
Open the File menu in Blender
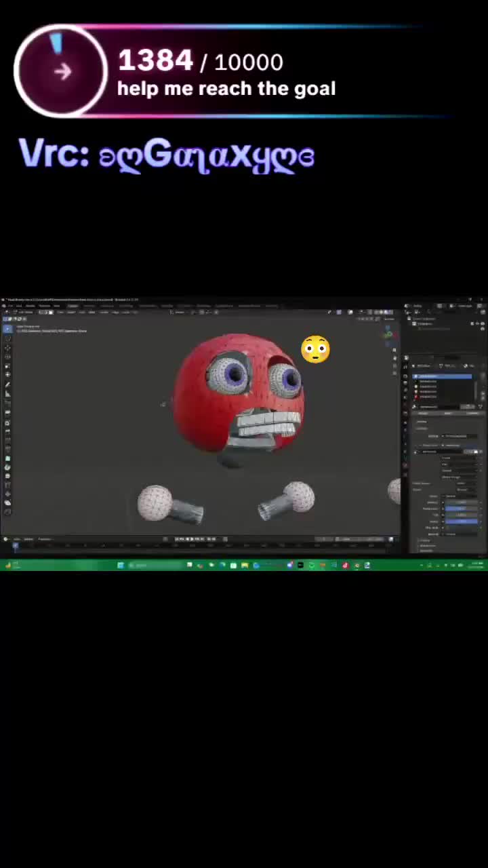(x=12, y=305)
